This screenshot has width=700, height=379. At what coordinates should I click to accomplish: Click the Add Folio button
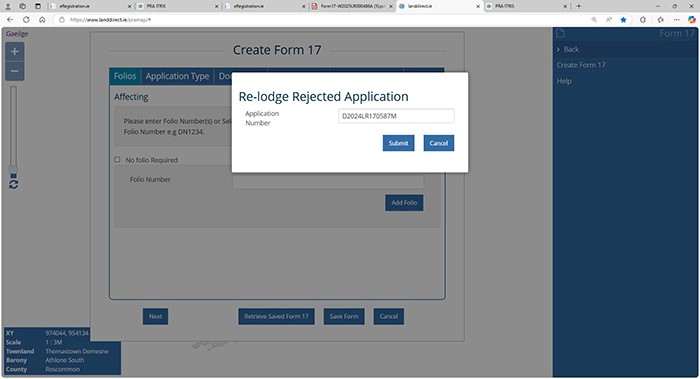coord(404,203)
